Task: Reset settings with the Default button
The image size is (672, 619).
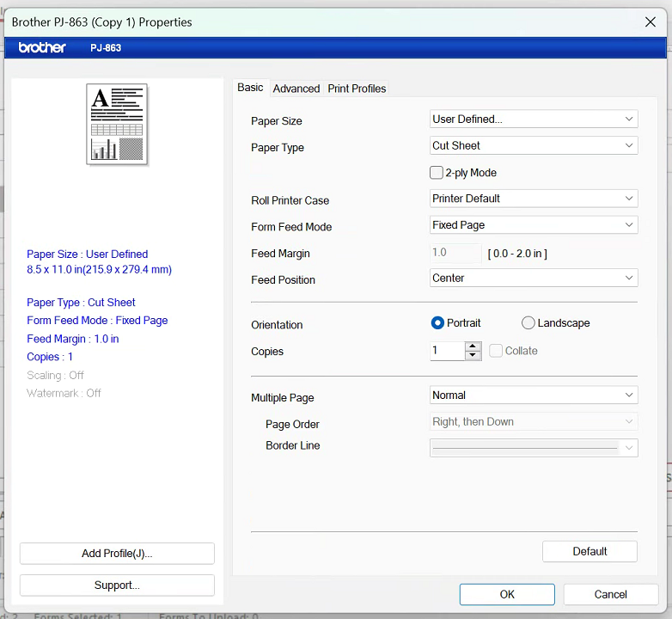Action: click(590, 551)
